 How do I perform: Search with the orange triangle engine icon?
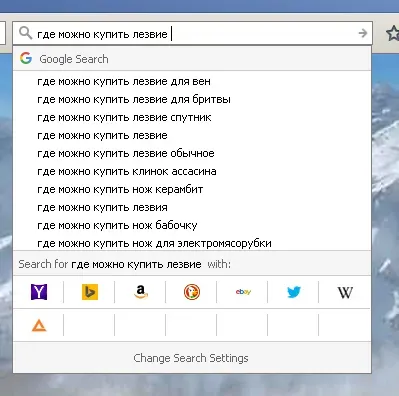point(39,325)
